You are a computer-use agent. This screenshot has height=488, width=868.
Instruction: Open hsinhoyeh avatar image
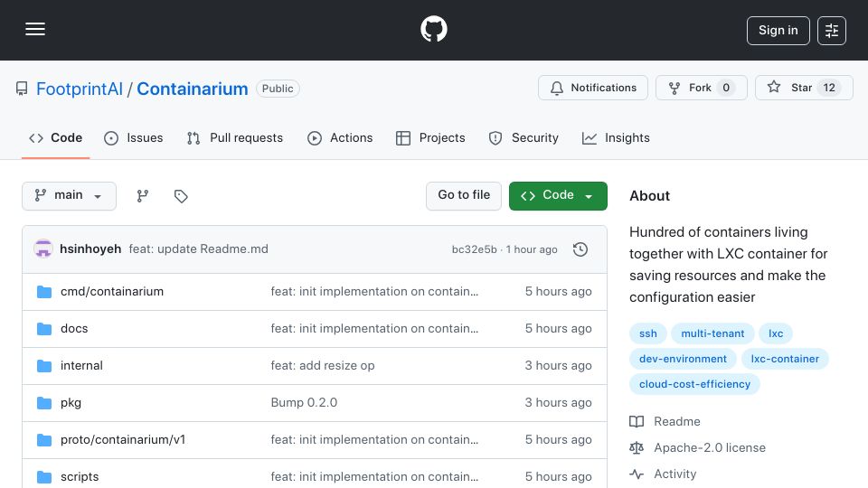[x=43, y=249]
